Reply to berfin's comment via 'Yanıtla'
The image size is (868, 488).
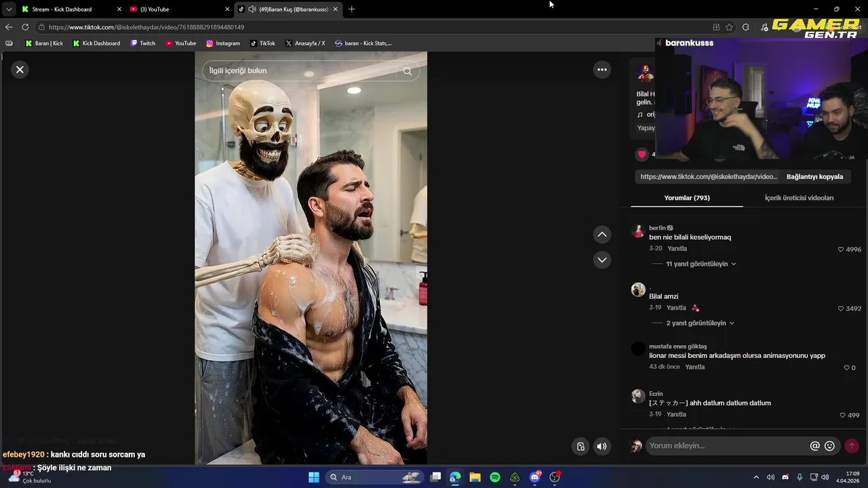(677, 249)
